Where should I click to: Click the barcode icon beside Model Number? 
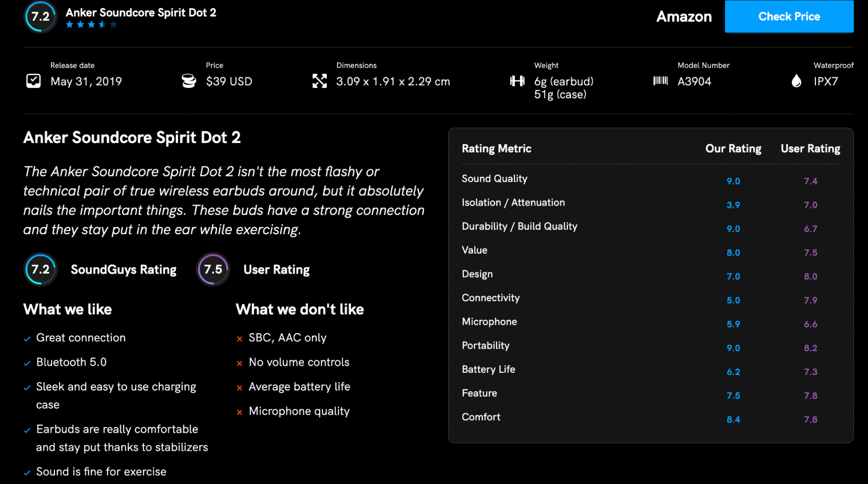660,81
